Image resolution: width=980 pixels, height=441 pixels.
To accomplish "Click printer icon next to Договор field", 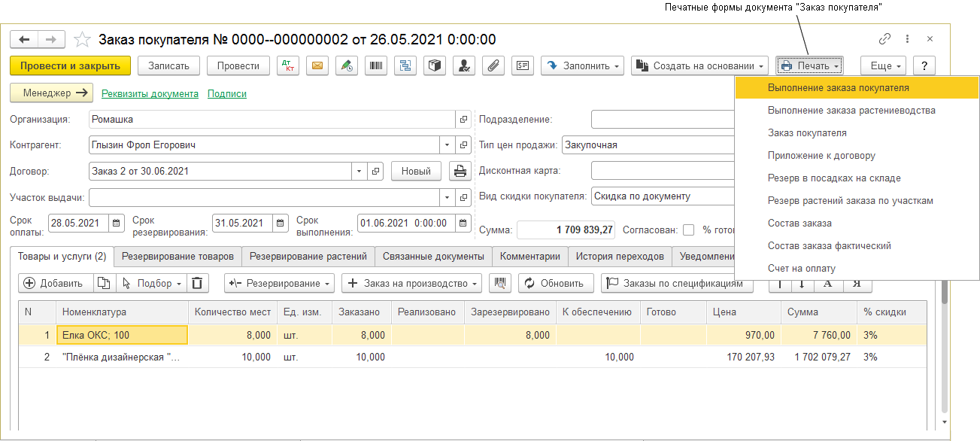I will pyautogui.click(x=460, y=171).
